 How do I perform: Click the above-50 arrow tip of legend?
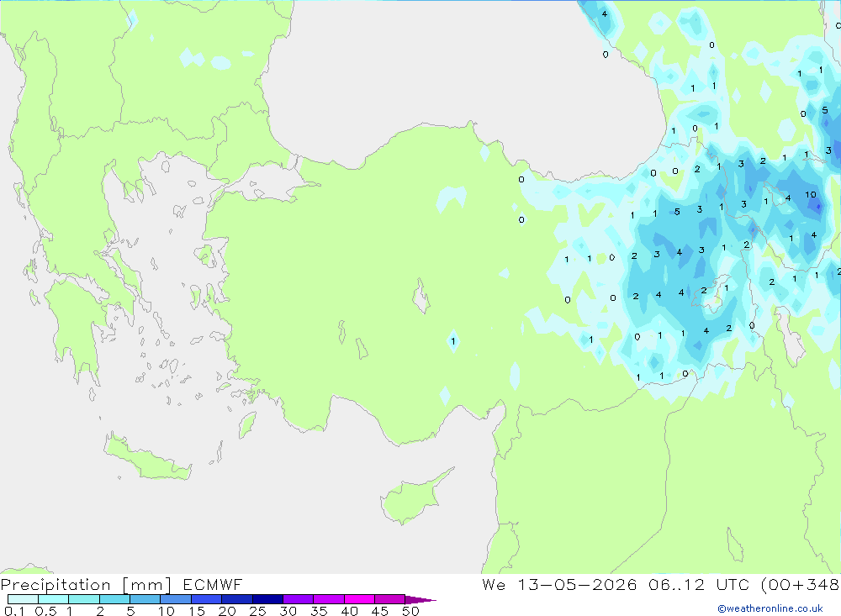point(420,600)
